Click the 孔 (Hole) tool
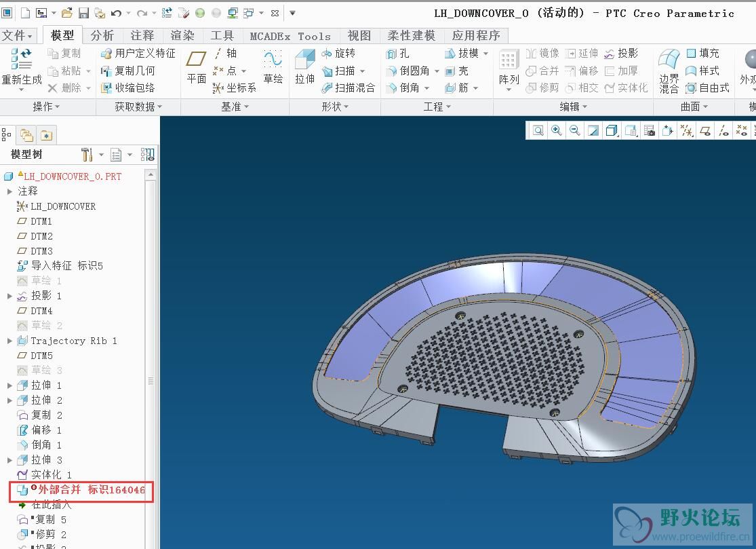This screenshot has height=549, width=756. point(397,53)
